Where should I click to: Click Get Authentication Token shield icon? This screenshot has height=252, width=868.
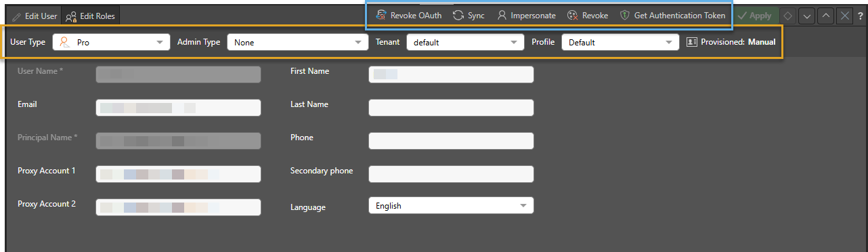tap(625, 16)
